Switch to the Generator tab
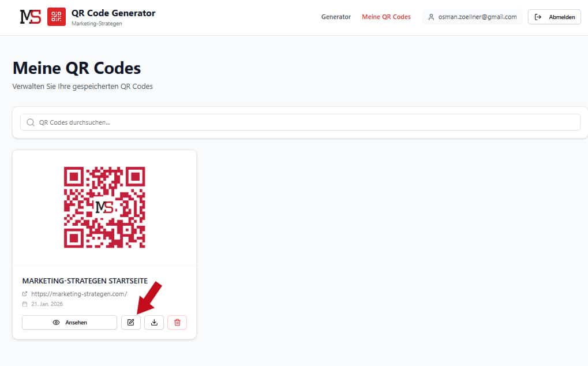 336,17
